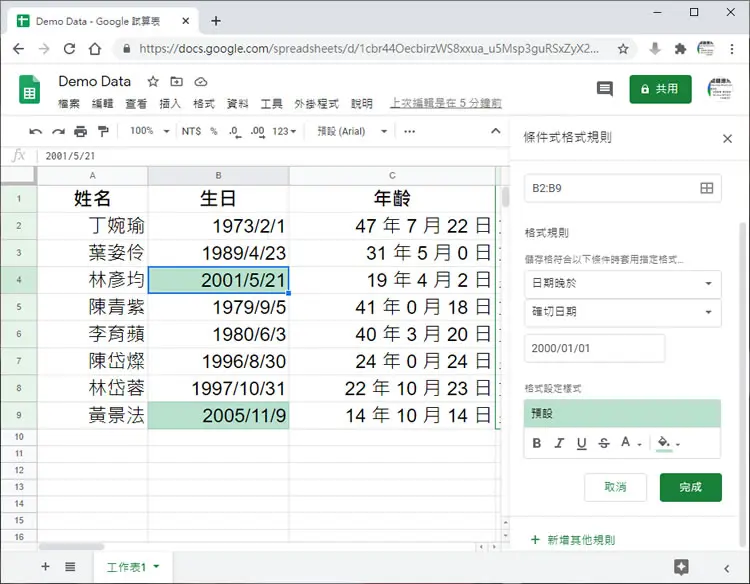Click the 完成 button
Viewport: 750px width, 584px height.
click(690, 487)
